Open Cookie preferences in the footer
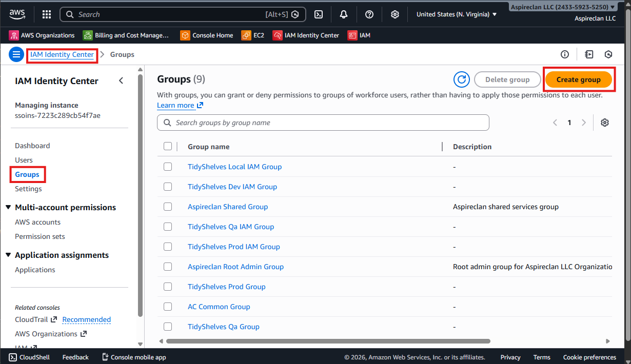 pos(589,357)
